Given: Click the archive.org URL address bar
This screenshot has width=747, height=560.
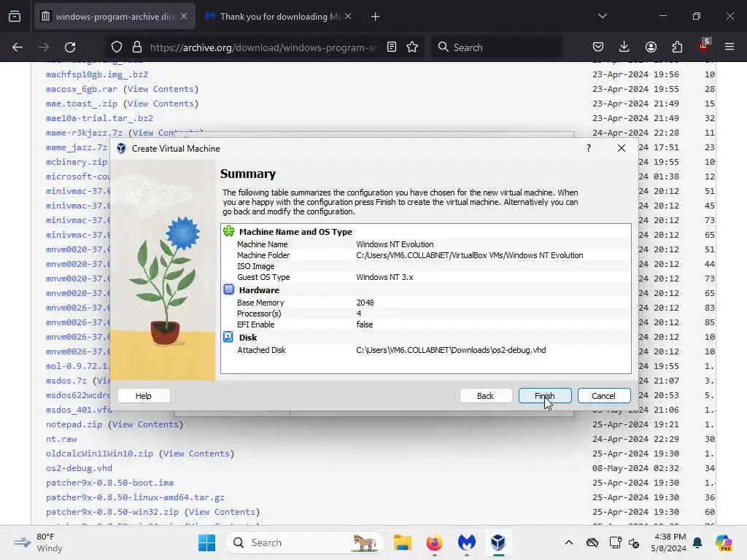Looking at the screenshot, I should pyautogui.click(x=263, y=47).
